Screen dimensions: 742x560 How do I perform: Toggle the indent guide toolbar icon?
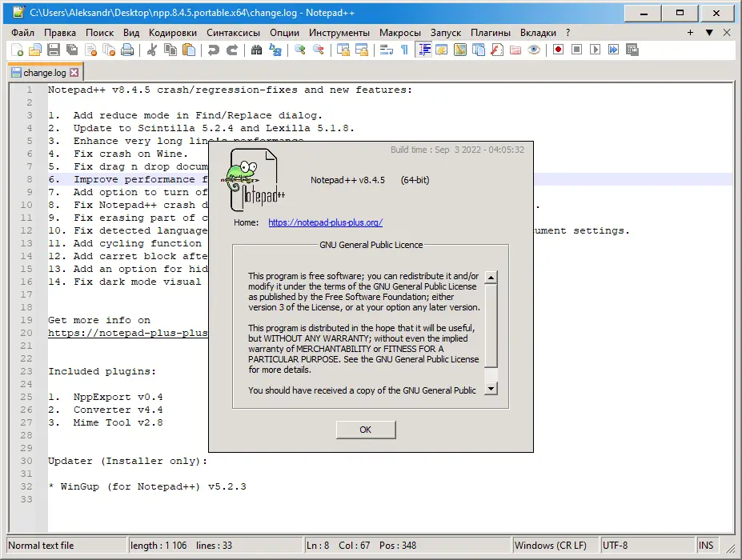pyautogui.click(x=423, y=50)
